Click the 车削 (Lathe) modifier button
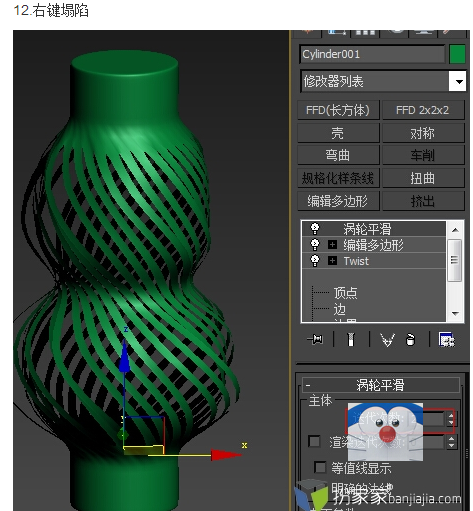 click(x=423, y=155)
